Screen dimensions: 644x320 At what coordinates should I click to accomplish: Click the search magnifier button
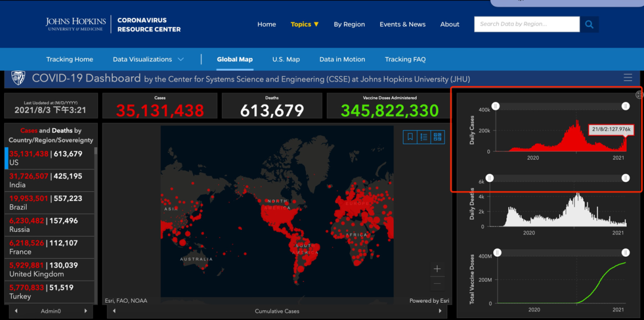tap(589, 24)
